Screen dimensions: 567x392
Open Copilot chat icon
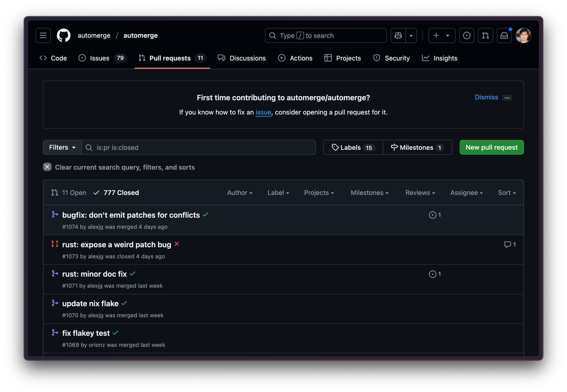(x=398, y=36)
